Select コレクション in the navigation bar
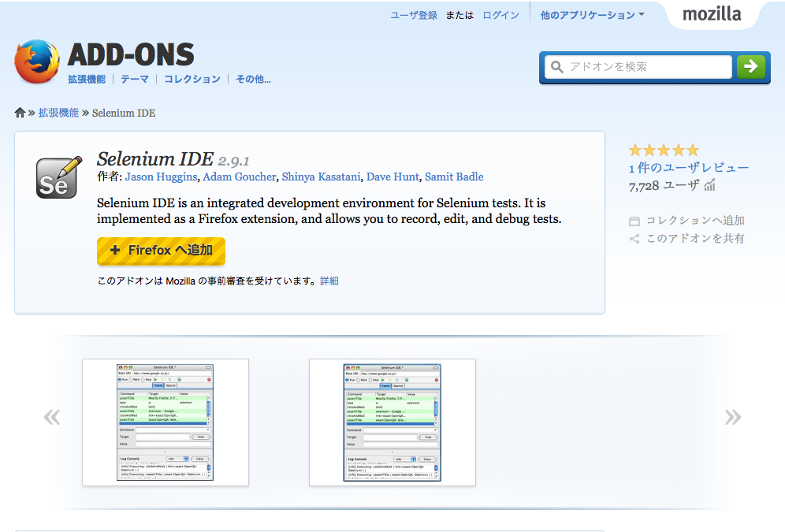785x532 pixels. (x=192, y=79)
